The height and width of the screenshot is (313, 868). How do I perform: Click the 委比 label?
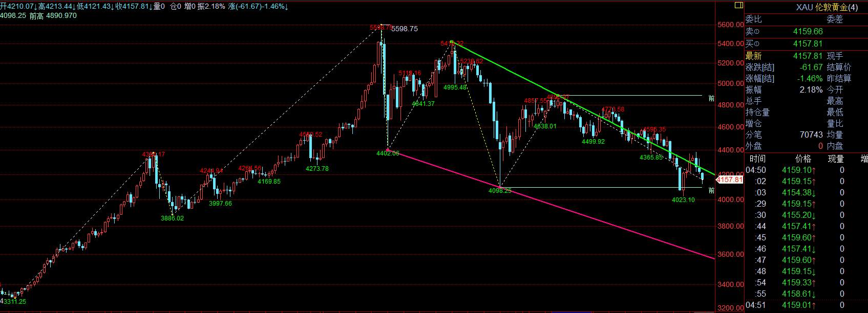tap(753, 19)
